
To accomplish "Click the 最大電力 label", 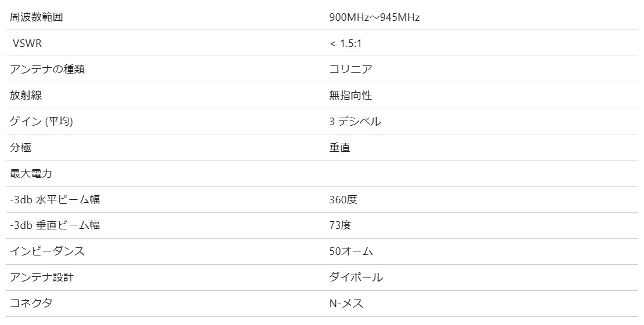I will [x=31, y=173].
